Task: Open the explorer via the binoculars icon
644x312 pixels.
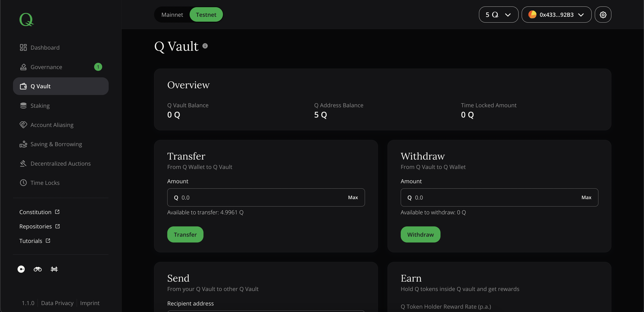Action: tap(37, 269)
